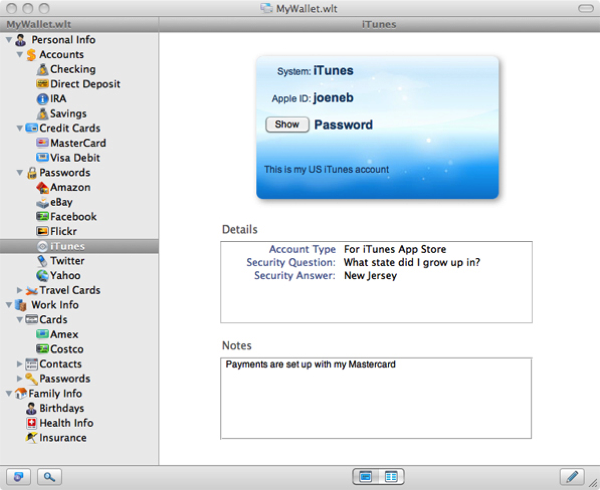Open the IRA account entry
This screenshot has width=600, height=490.
coord(61,99)
